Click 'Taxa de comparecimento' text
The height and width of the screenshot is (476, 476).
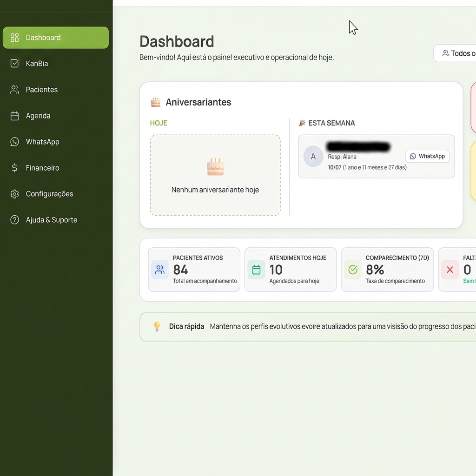pyautogui.click(x=395, y=281)
